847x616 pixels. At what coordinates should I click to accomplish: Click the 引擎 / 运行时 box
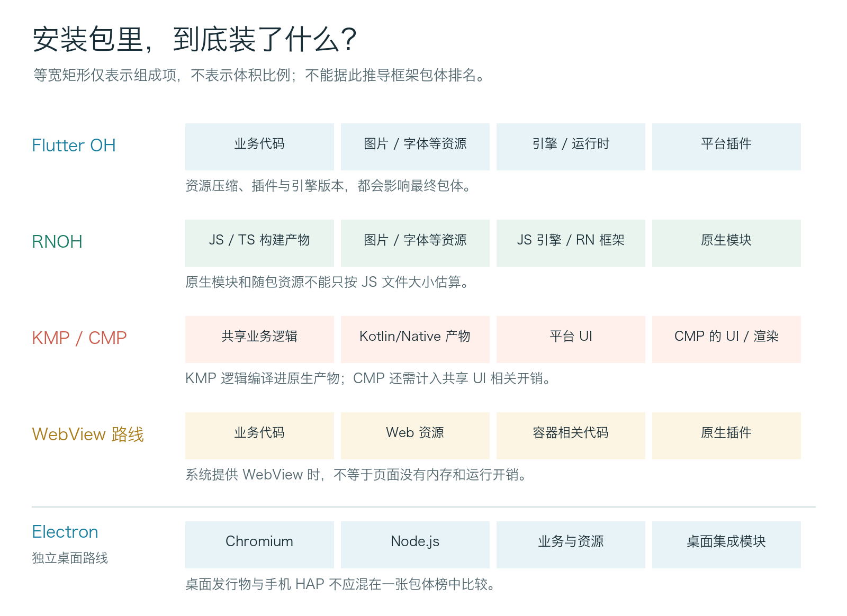(571, 147)
